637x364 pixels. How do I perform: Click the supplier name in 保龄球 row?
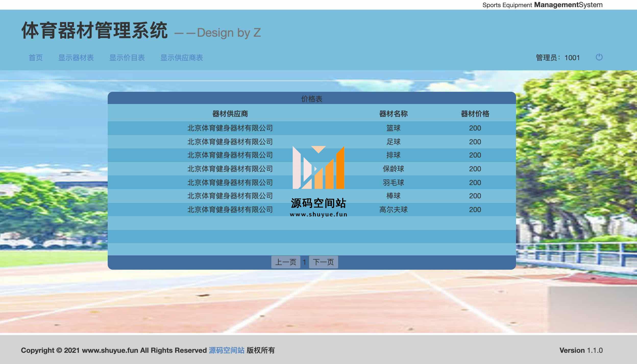tap(230, 169)
